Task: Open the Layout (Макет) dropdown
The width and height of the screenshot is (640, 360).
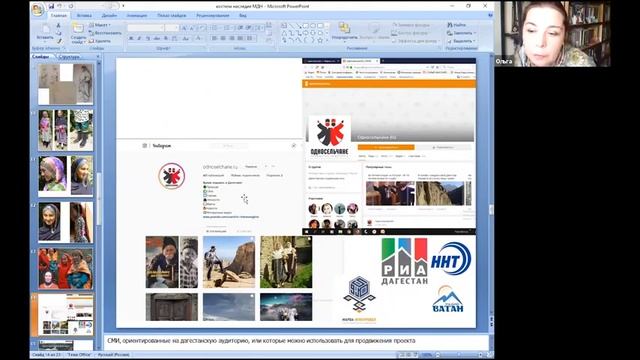Action: tap(100, 25)
